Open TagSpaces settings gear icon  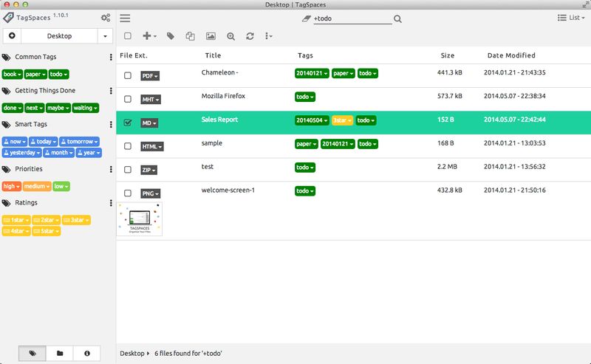click(106, 18)
